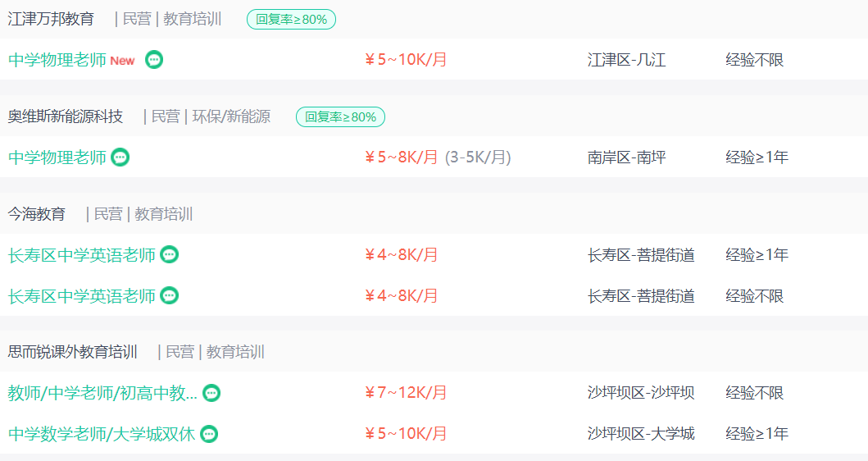Open first 长寿区中学英语老师 listing requiring 经验≥1年

click(x=81, y=255)
